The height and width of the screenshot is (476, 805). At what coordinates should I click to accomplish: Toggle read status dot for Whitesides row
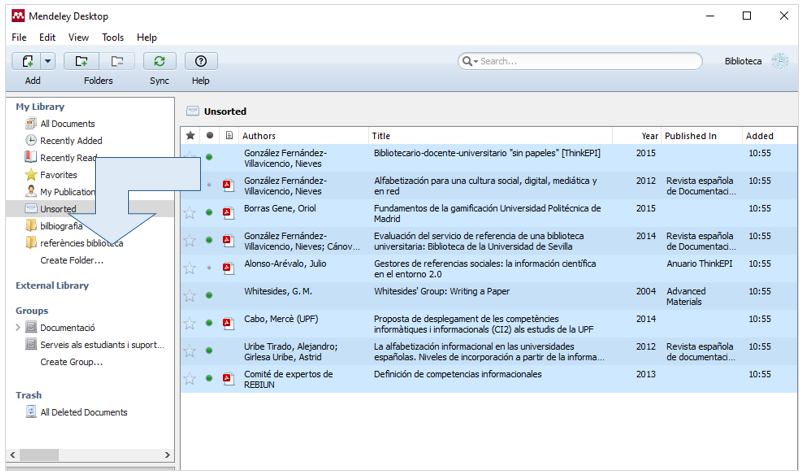209,295
